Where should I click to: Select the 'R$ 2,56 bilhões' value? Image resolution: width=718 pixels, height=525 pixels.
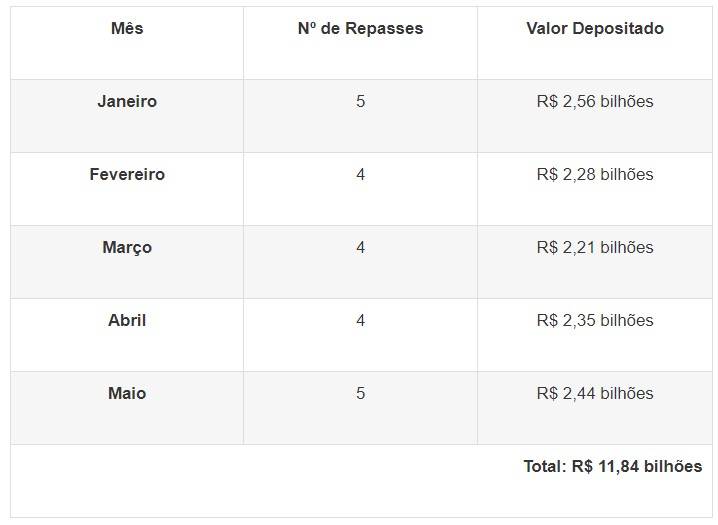pyautogui.click(x=595, y=102)
